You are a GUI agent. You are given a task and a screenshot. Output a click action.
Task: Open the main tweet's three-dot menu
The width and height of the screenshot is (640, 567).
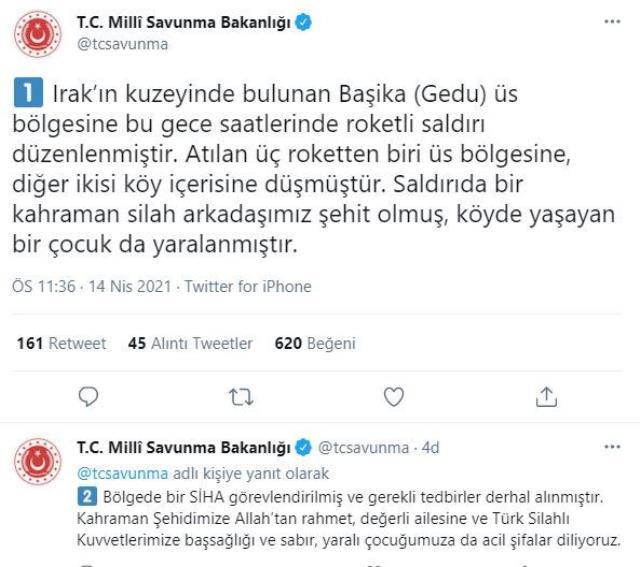point(612,22)
